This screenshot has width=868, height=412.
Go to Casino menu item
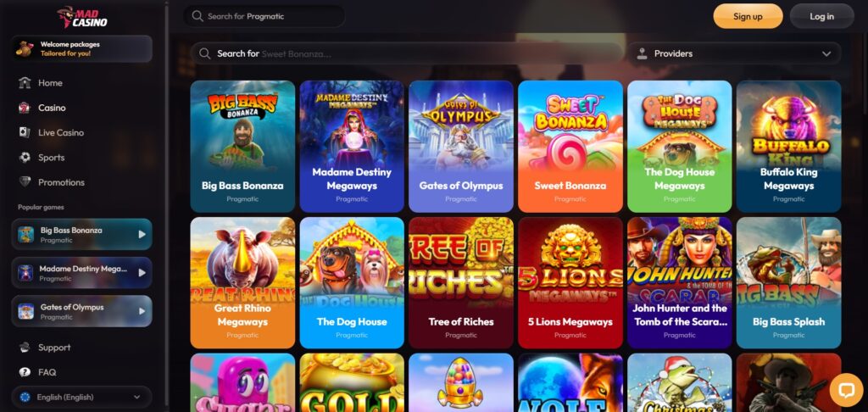point(52,108)
